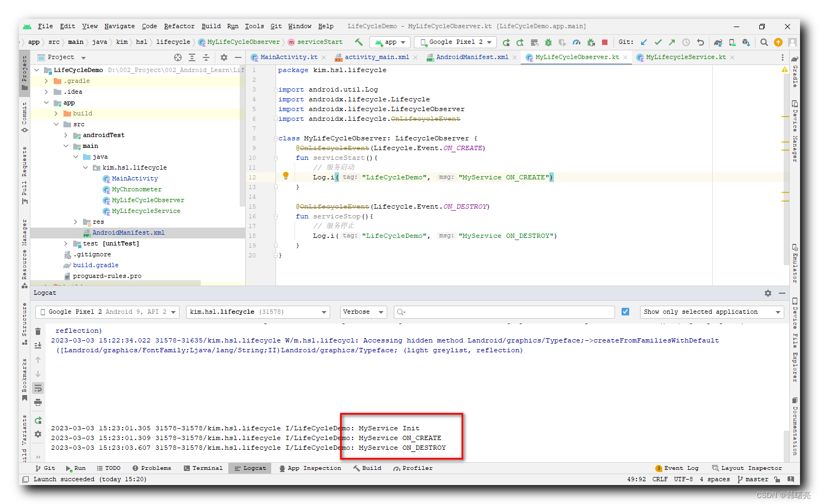Viewport: 819px width, 504px height.
Task: Click the logcat Print icon
Action: (x=38, y=402)
